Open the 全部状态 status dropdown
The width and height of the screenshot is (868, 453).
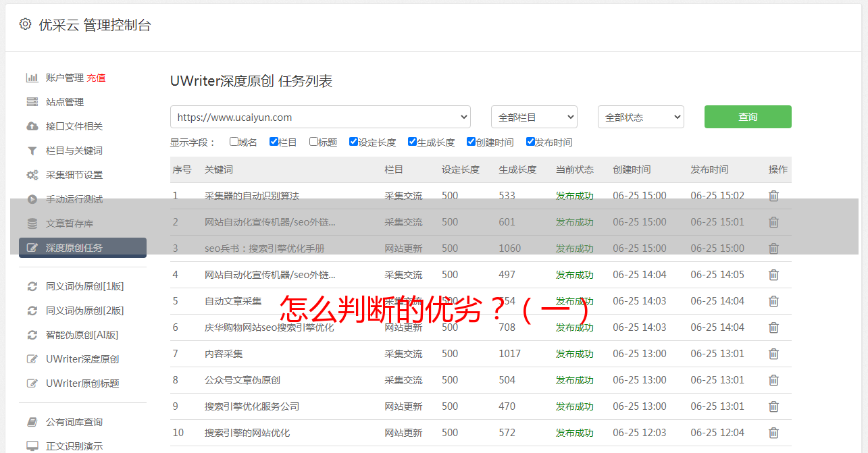[640, 117]
